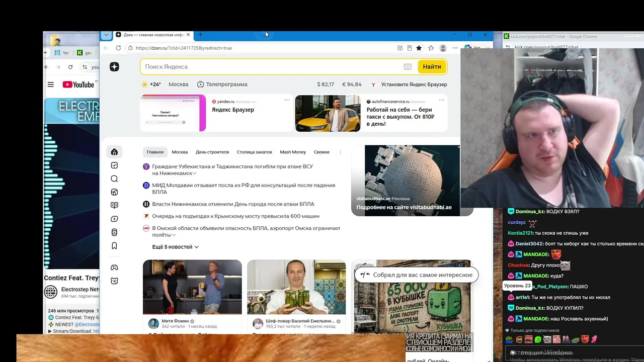Screen dimensions: 644x362
Task: Click the '+24°' temperature text
Action: (x=155, y=84)
